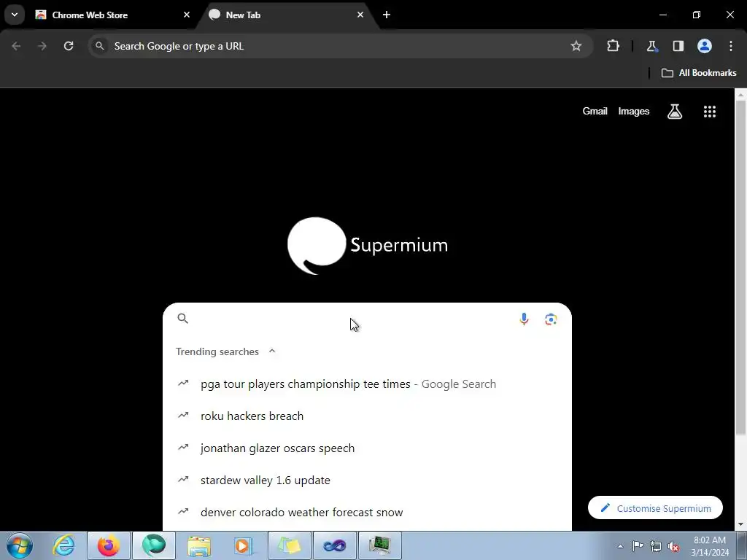Click the Search Labs flask on page

click(x=675, y=112)
